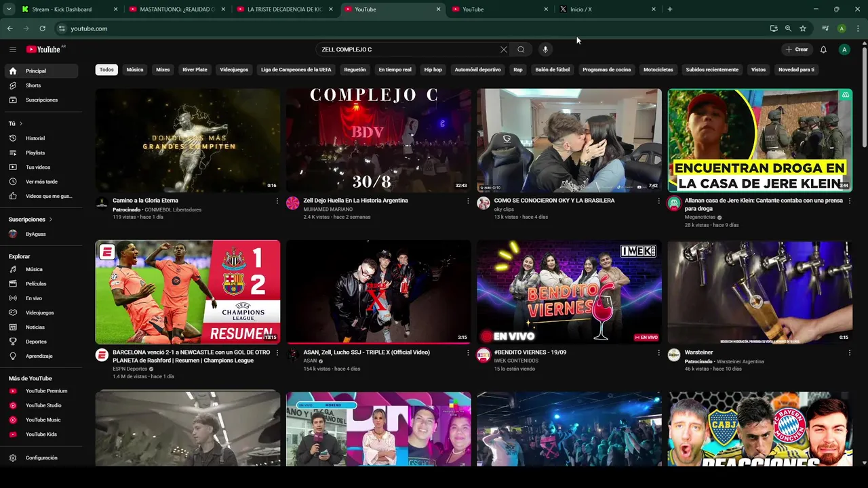The height and width of the screenshot is (488, 868).
Task: Filter by Música chip
Action: [135, 70]
